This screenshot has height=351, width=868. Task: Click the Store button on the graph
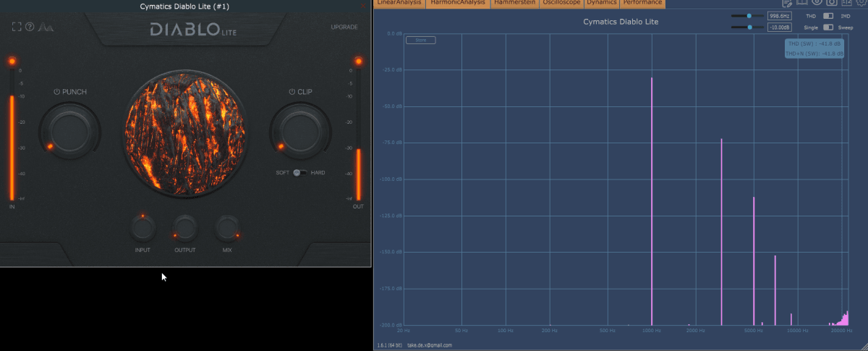tap(420, 41)
